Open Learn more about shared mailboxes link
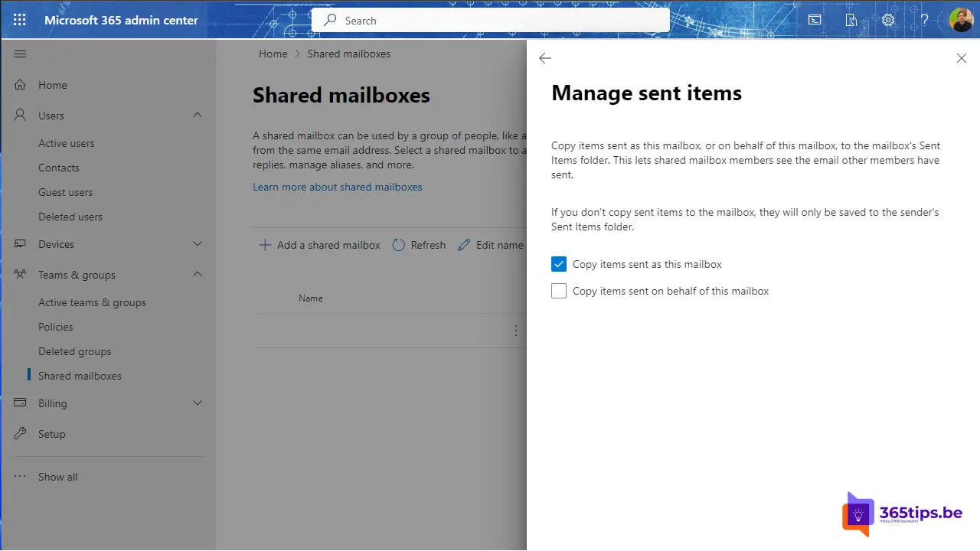This screenshot has height=551, width=980. [x=337, y=187]
